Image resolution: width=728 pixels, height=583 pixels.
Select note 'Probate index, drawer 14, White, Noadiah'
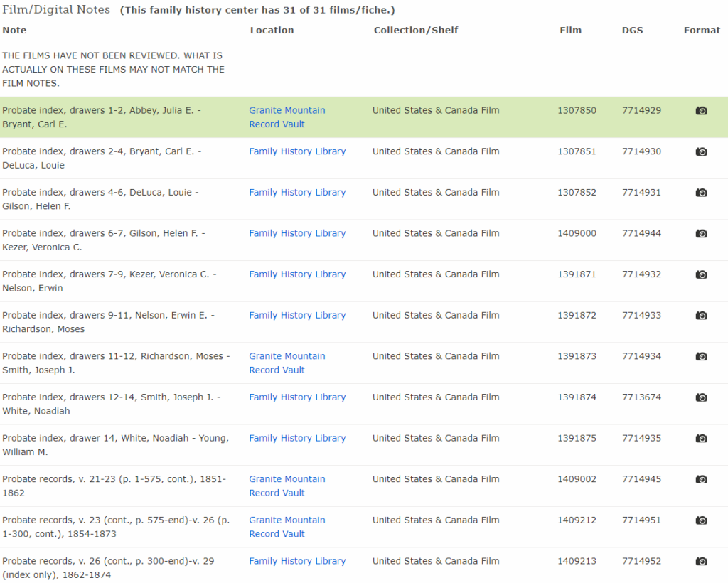click(x=116, y=444)
